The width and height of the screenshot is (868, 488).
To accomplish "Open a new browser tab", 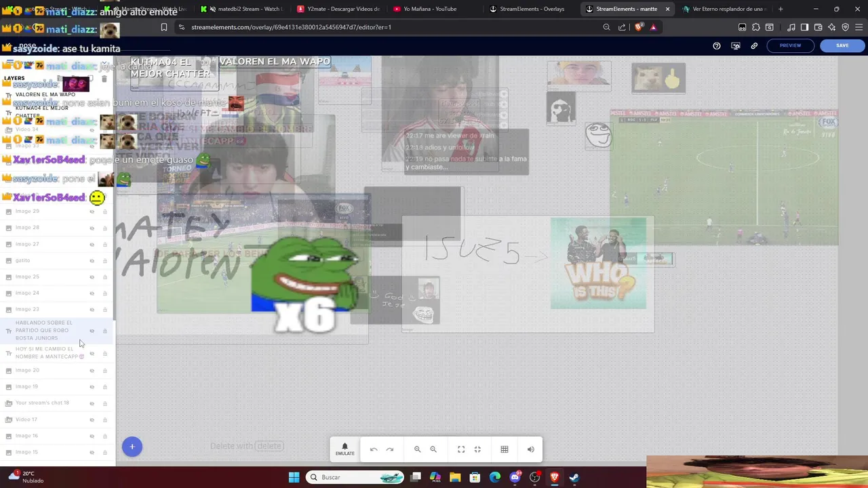I will 781,9.
